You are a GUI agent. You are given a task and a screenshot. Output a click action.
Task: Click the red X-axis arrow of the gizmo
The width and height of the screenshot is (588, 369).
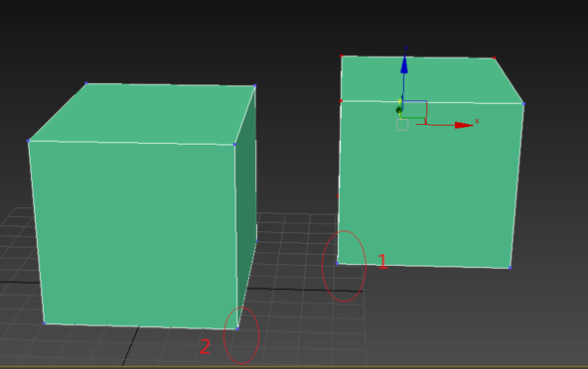(464, 125)
